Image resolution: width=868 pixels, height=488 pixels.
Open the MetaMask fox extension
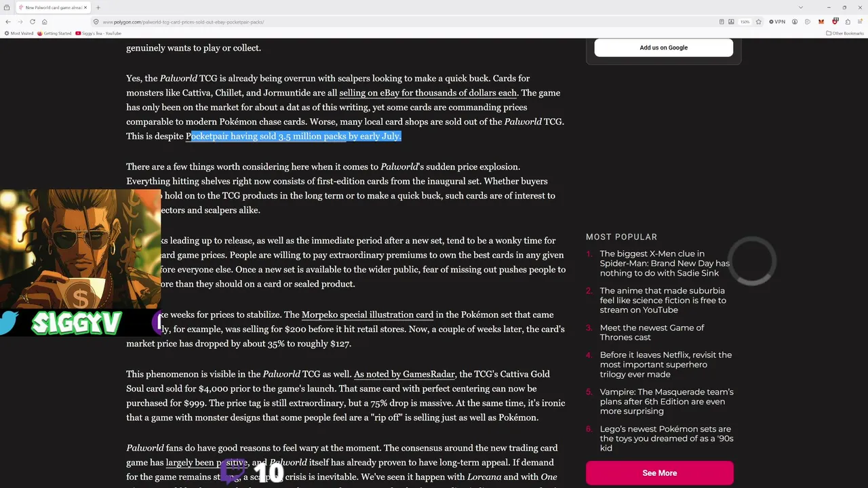pyautogui.click(x=821, y=22)
